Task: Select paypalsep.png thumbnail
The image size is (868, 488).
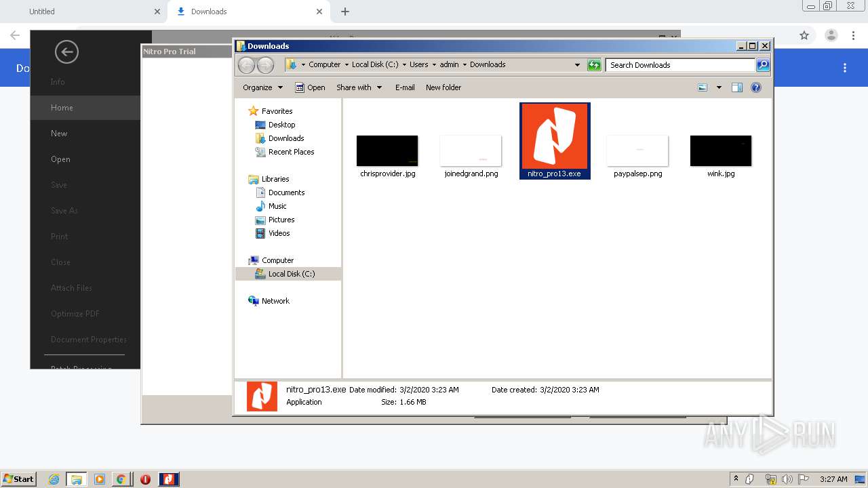Action: click(x=637, y=151)
